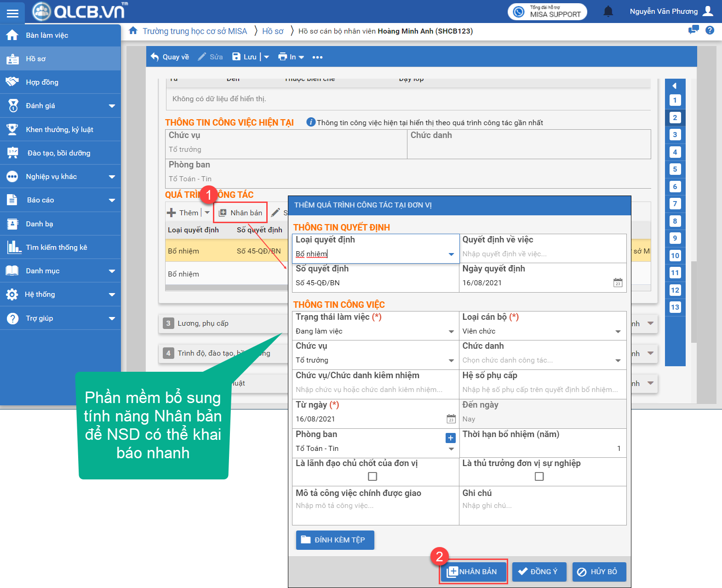Click the Số quyết định input field
722x588 pixels.
click(x=375, y=283)
